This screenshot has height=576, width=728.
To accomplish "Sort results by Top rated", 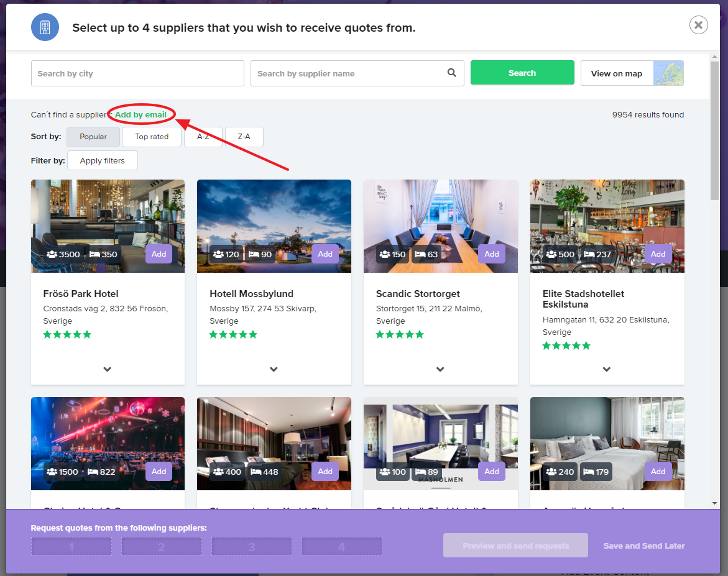I will tap(152, 137).
